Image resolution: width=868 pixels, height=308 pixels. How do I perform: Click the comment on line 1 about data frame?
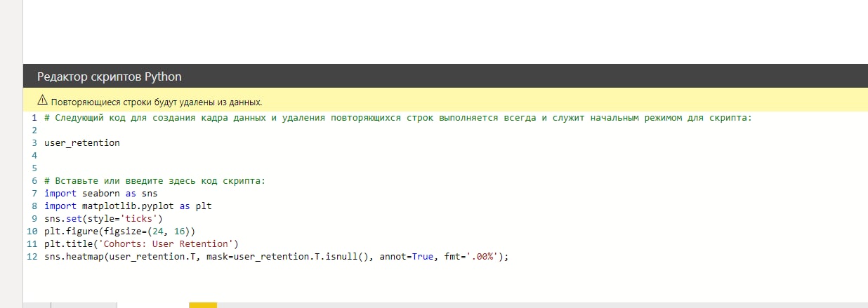point(398,117)
